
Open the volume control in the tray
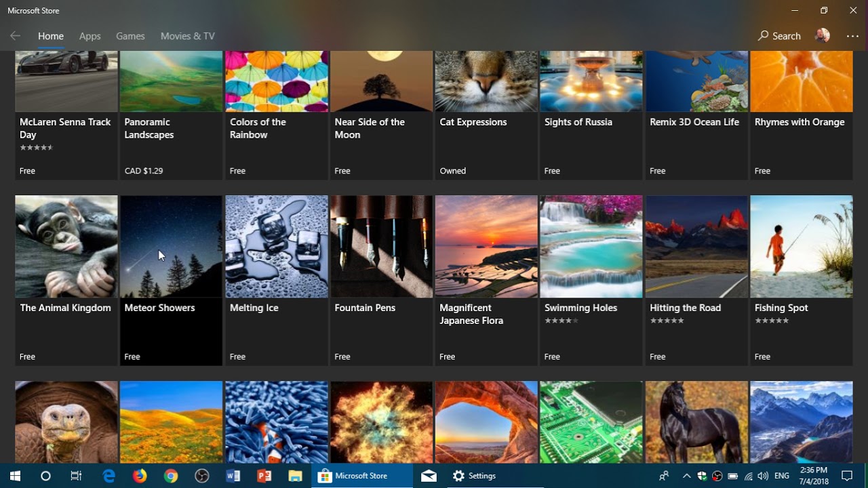point(763,476)
